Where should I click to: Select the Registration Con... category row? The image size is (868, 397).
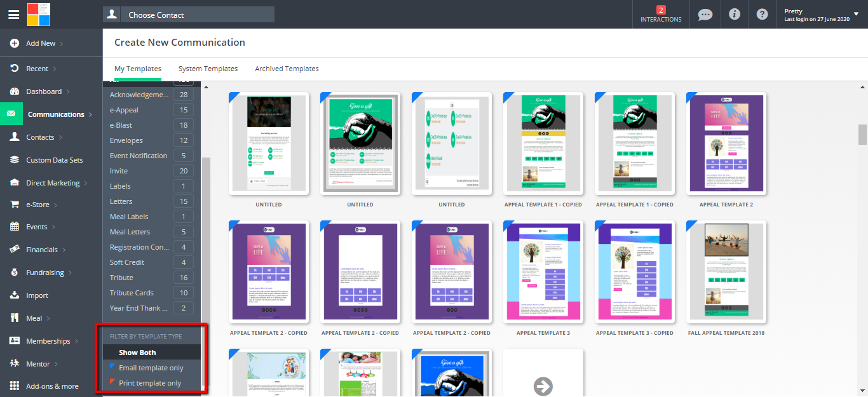coord(151,247)
